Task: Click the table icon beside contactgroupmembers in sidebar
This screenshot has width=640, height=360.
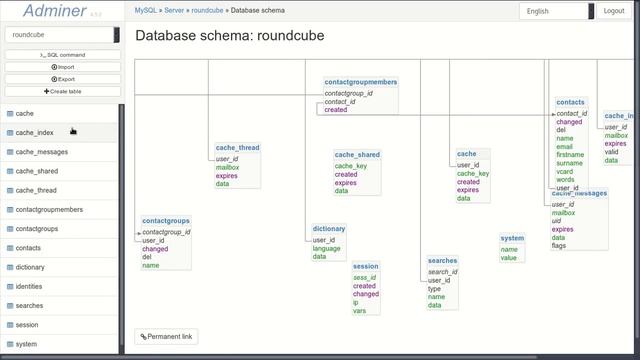Action: [x=10, y=209]
